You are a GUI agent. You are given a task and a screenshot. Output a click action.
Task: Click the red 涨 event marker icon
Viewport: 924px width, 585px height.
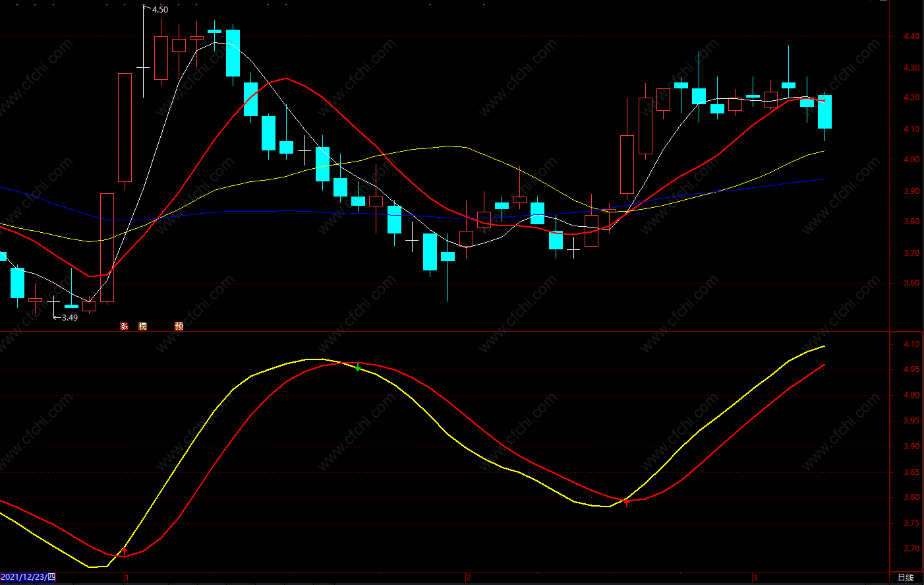(x=124, y=326)
